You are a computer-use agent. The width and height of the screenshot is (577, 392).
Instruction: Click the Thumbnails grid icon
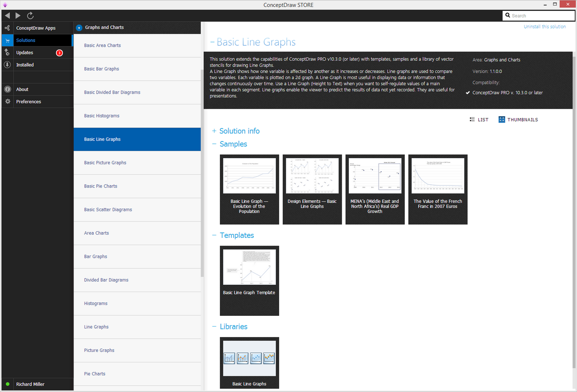point(502,119)
